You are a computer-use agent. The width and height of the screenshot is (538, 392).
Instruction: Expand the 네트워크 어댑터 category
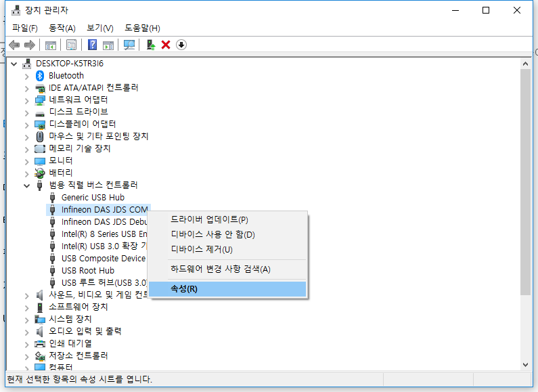pyautogui.click(x=27, y=101)
